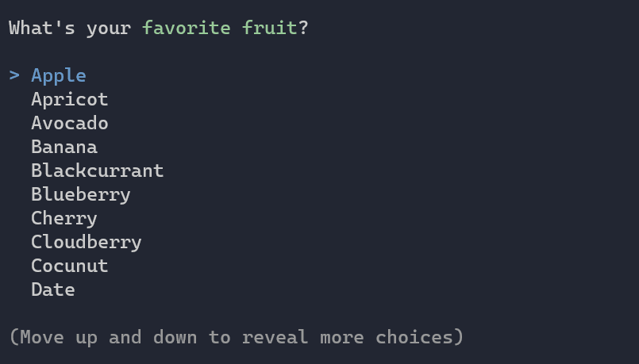The height and width of the screenshot is (364, 639).
Task: Click the Blueberry list entry
Action: coord(81,195)
